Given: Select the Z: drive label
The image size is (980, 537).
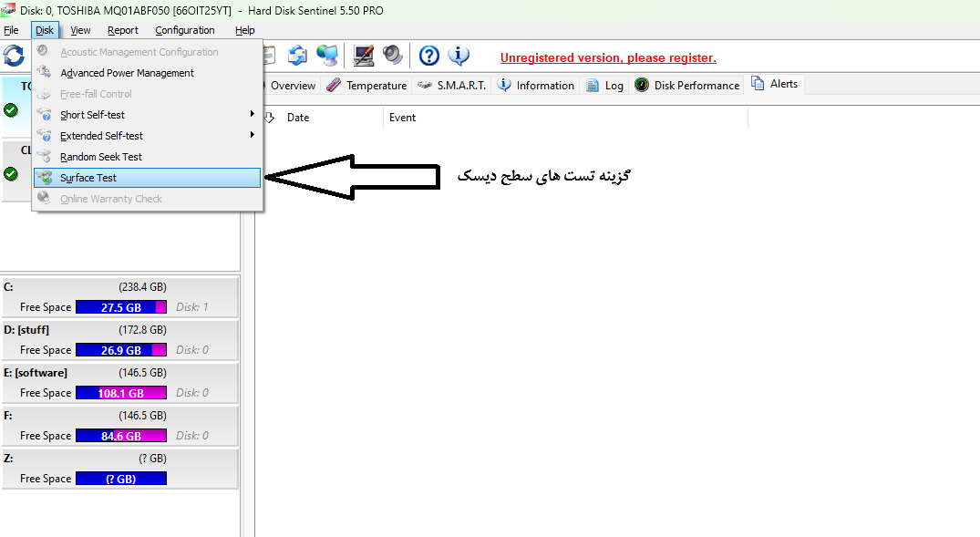Looking at the screenshot, I should (x=8, y=459).
